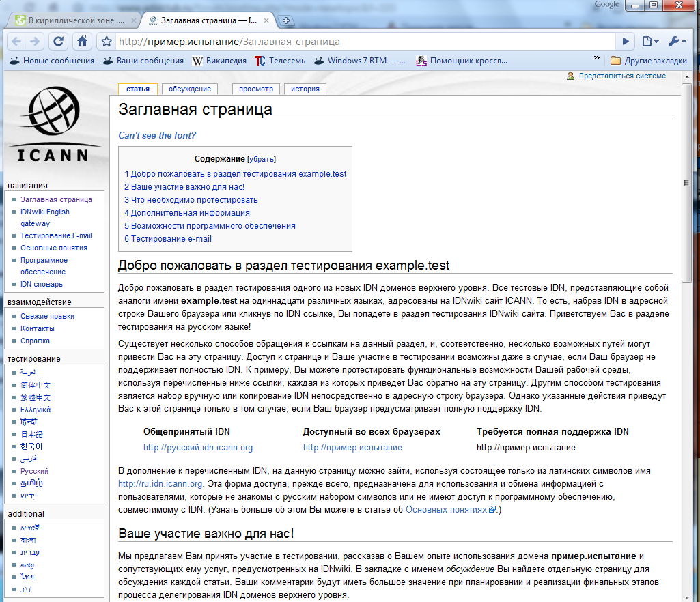
Task: Select the 'просмотр' page tab
Action: (x=256, y=89)
